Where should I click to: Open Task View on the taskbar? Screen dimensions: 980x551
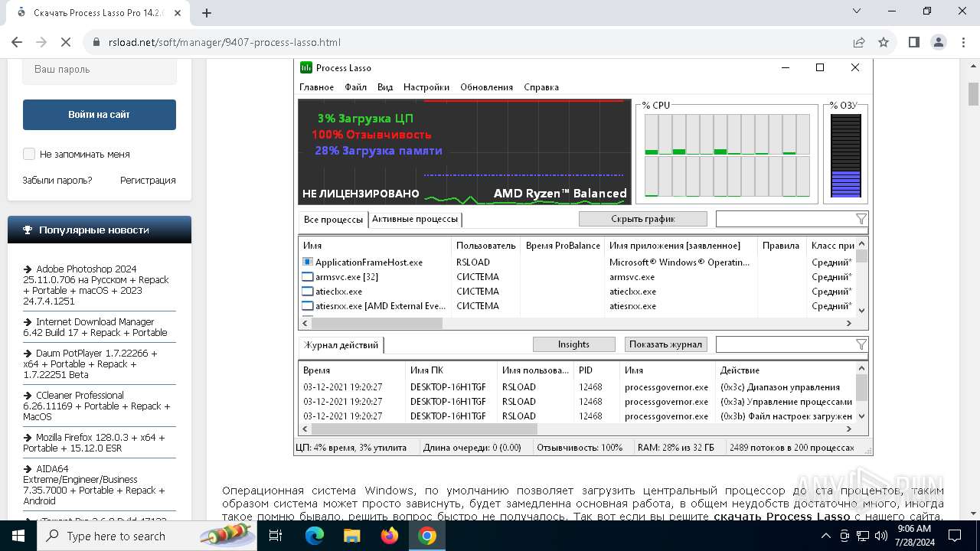pyautogui.click(x=276, y=536)
